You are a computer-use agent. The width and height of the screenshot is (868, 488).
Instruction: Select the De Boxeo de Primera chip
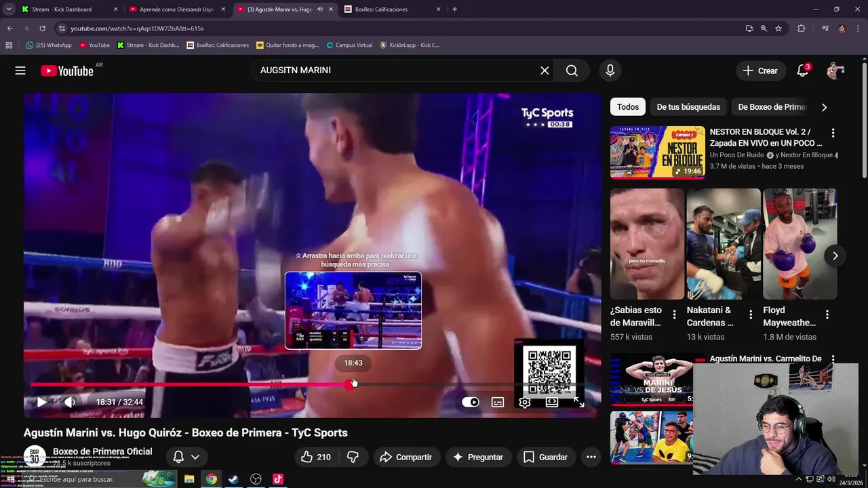[772, 107]
